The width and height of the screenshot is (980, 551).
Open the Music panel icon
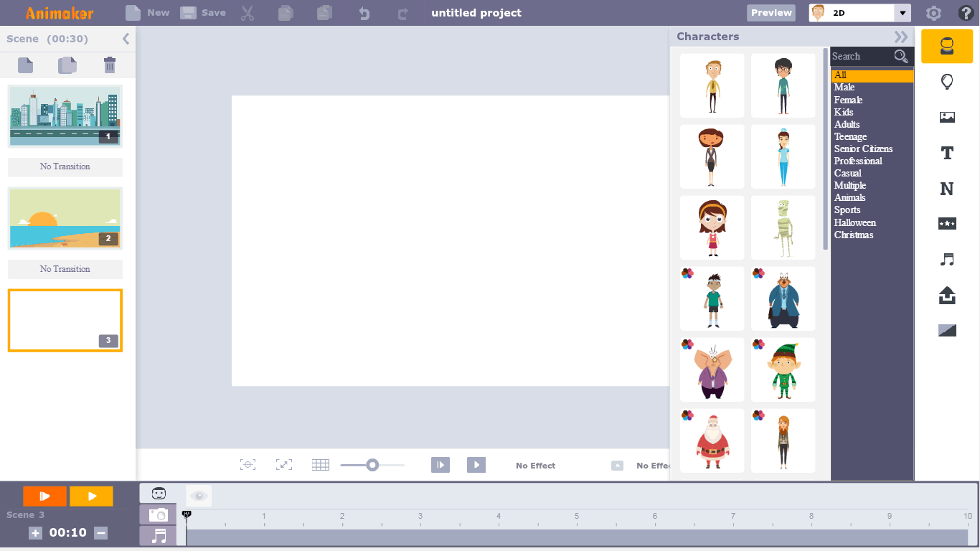pos(947,260)
